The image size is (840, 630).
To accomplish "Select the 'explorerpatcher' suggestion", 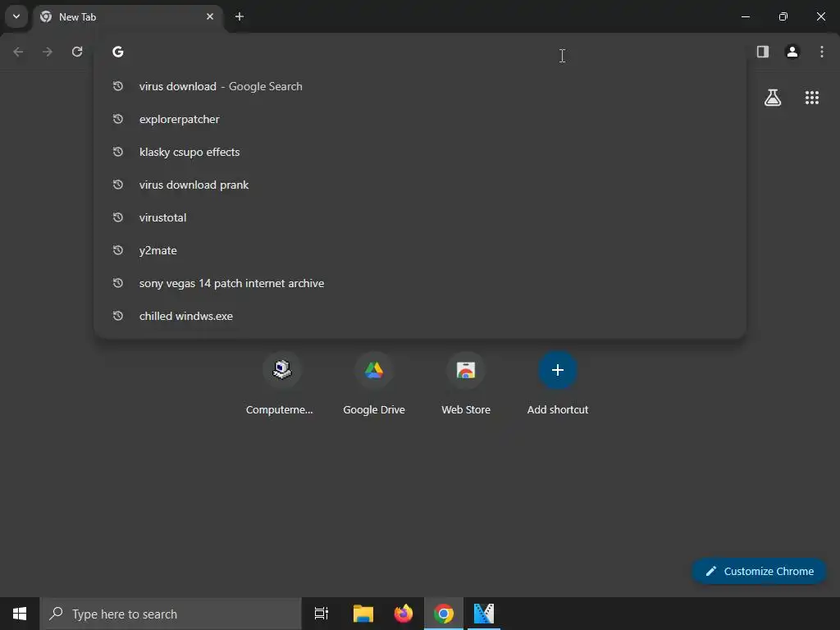I will coord(420,119).
